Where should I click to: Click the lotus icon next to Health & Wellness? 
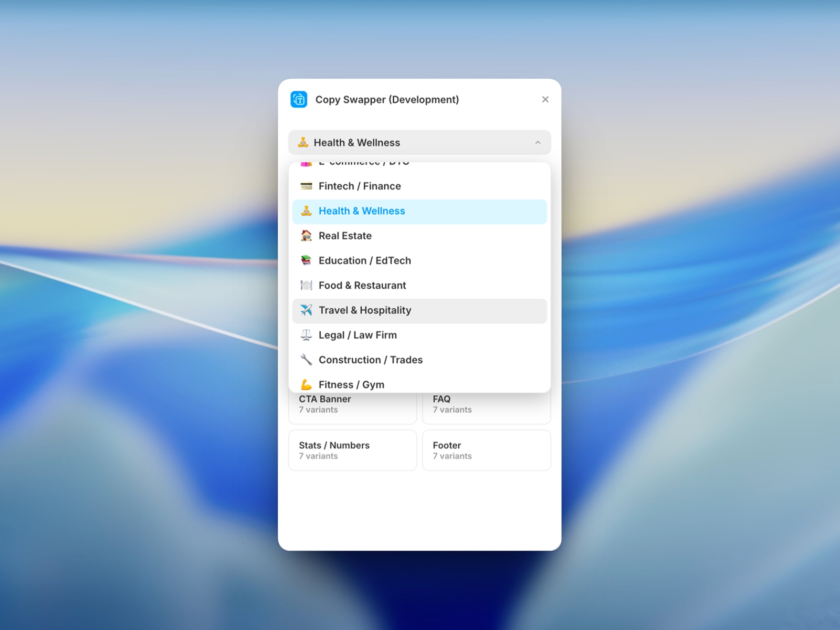[x=307, y=211]
